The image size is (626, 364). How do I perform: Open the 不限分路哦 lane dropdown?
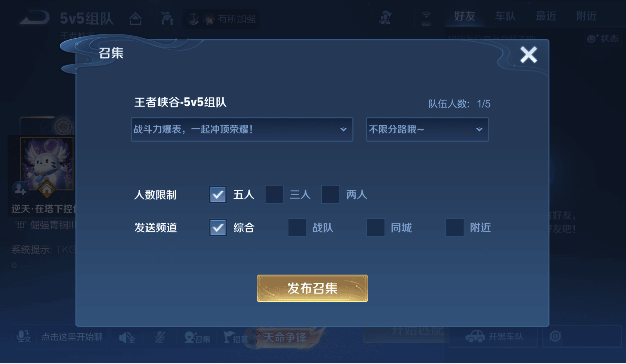(x=427, y=129)
